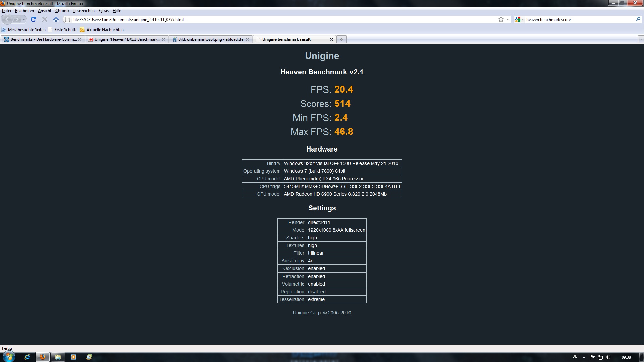Screen dimensions: 644x362
Task: Show hidden tray icons arrow
Action: coord(584,357)
